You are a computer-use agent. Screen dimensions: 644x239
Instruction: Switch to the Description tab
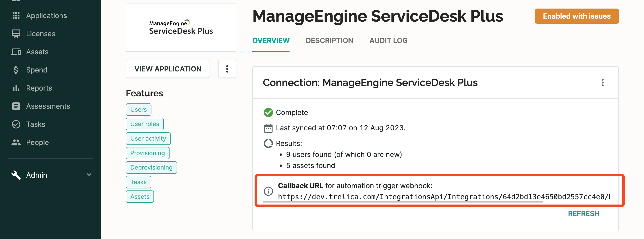(x=330, y=41)
